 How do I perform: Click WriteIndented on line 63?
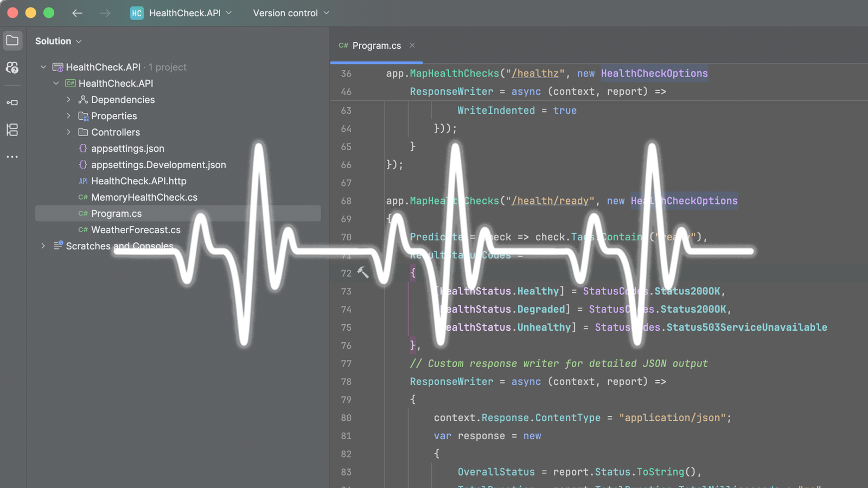point(496,110)
